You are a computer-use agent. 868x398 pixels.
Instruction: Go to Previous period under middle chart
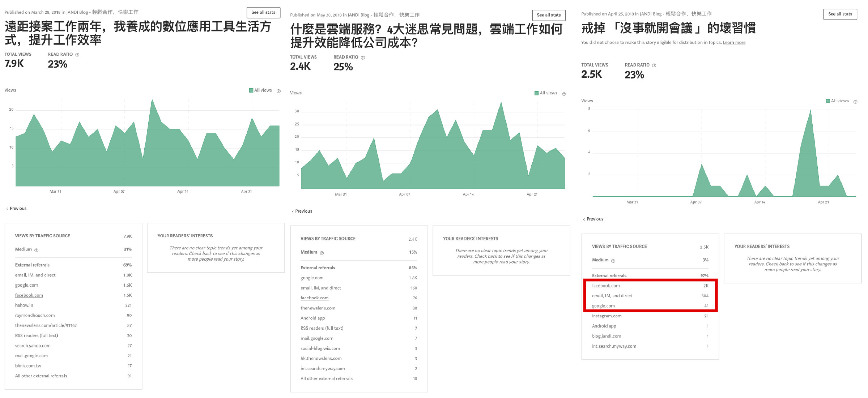302,211
